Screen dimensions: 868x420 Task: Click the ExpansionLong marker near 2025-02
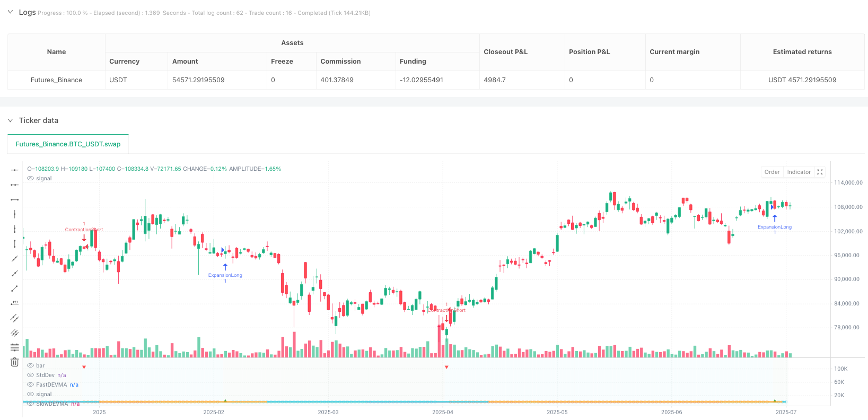[x=225, y=272]
